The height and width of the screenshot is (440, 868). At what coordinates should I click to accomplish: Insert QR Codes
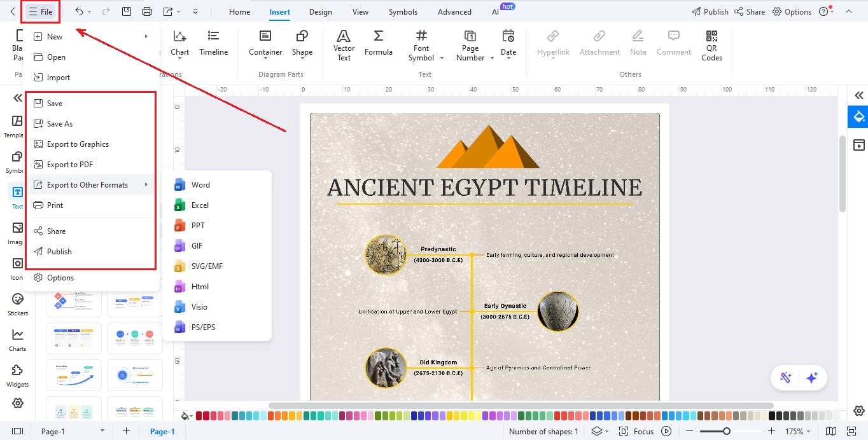point(711,45)
